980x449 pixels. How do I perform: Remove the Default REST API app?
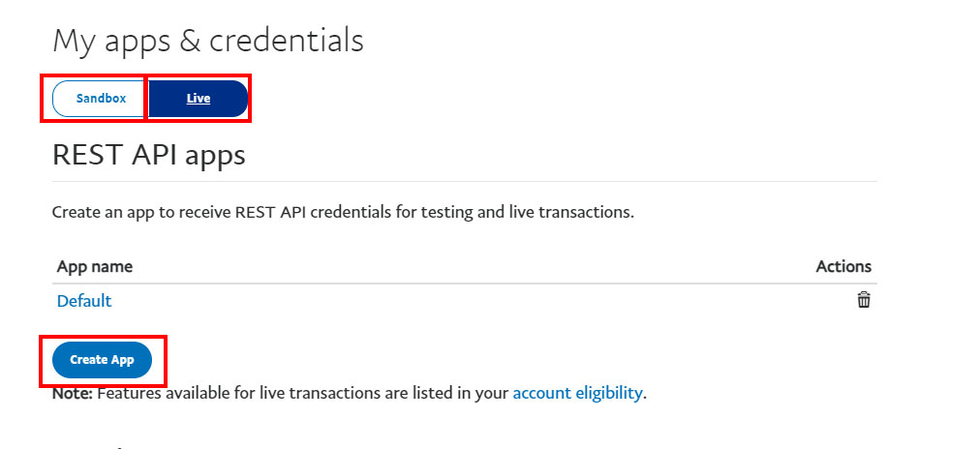(863, 300)
